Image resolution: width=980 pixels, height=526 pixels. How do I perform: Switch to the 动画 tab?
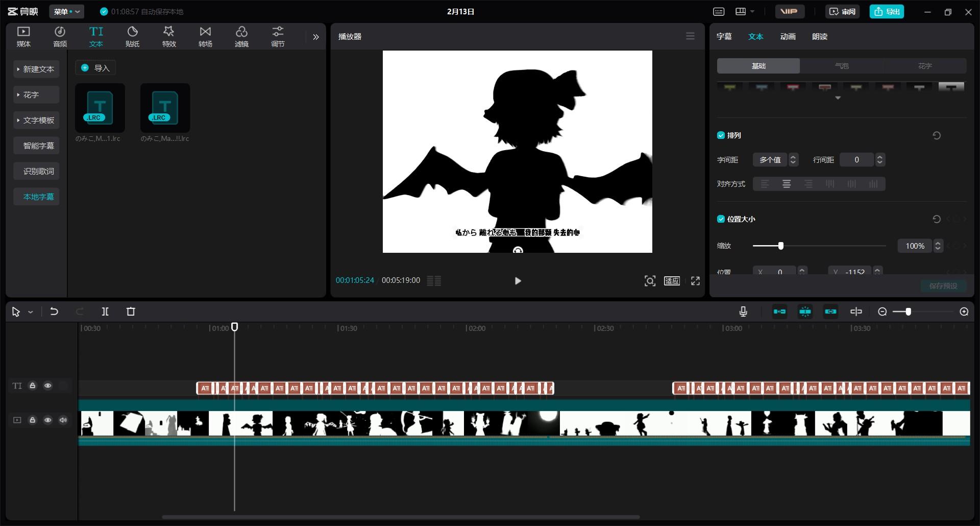[x=788, y=36]
